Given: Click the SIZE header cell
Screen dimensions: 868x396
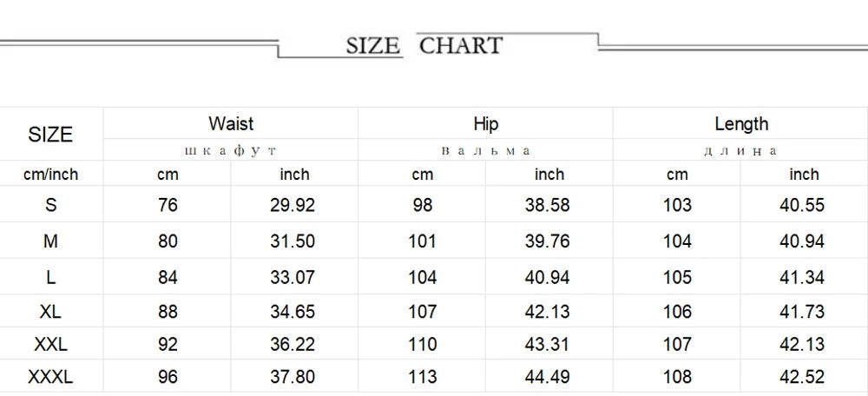Looking at the screenshot, I should 50,135.
